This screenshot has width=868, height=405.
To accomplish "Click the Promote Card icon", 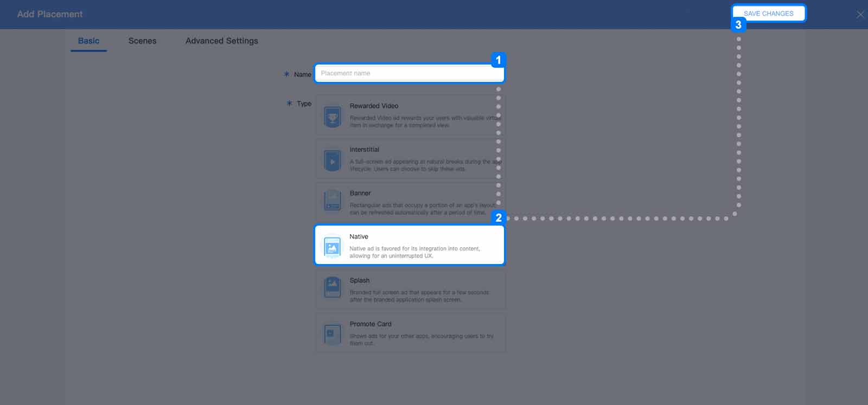I will pos(333,334).
